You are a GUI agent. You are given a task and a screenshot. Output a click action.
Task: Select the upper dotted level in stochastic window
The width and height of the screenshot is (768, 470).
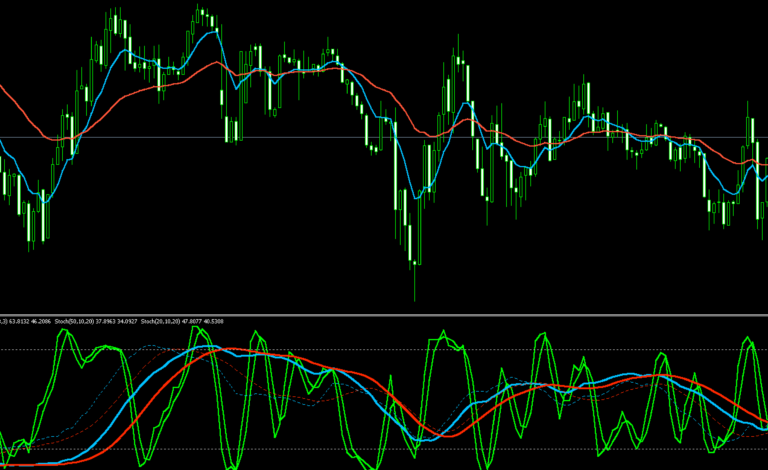(384, 350)
